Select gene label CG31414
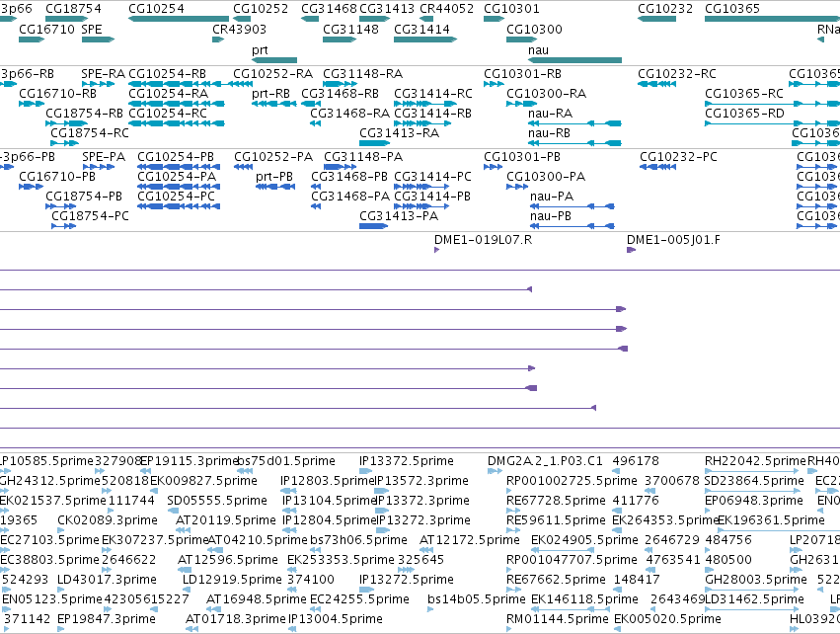 pyautogui.click(x=421, y=29)
